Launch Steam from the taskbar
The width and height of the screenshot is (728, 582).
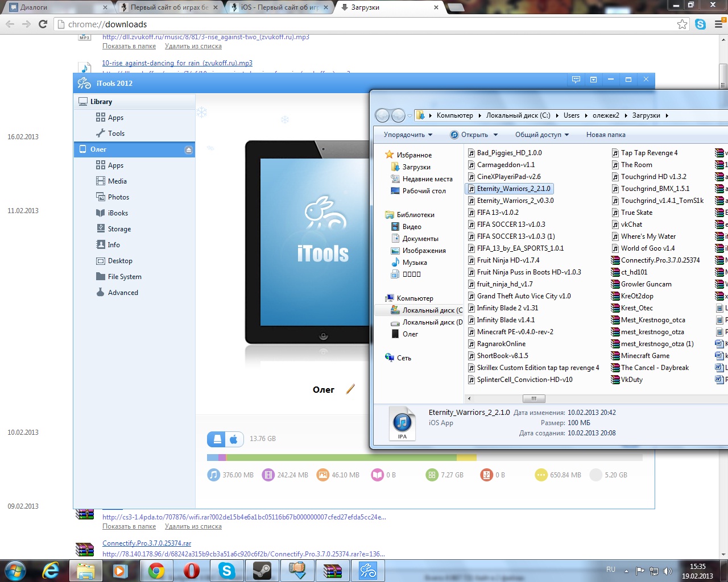coord(262,570)
